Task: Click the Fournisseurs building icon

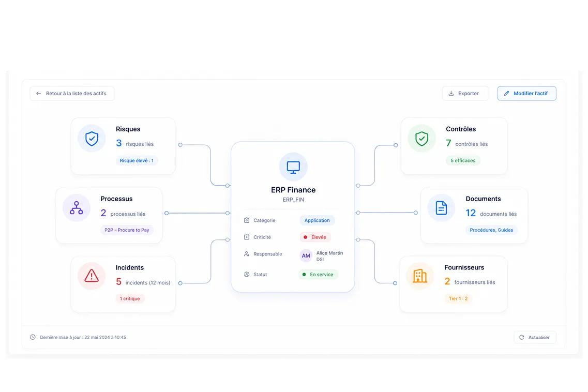Action: tap(420, 276)
